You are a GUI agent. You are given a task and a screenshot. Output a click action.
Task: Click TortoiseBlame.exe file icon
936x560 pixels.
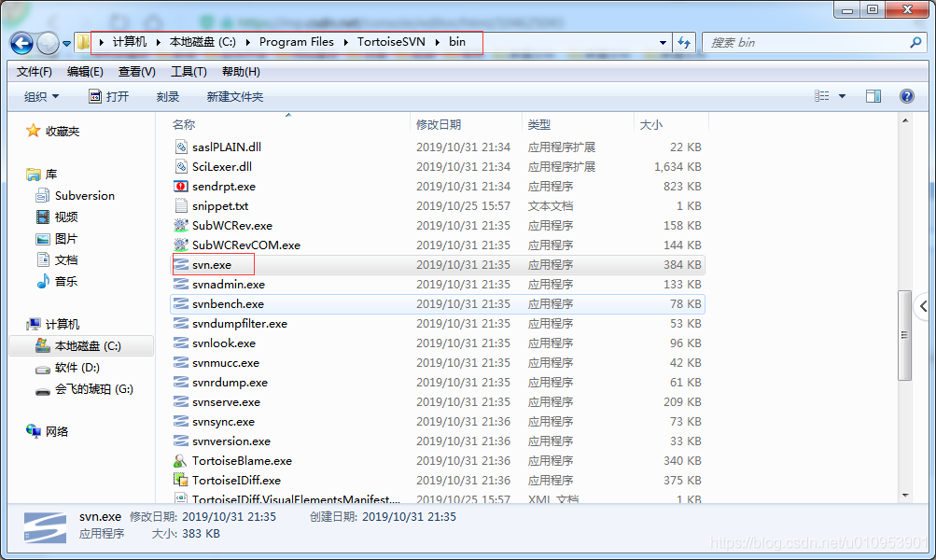pos(181,461)
